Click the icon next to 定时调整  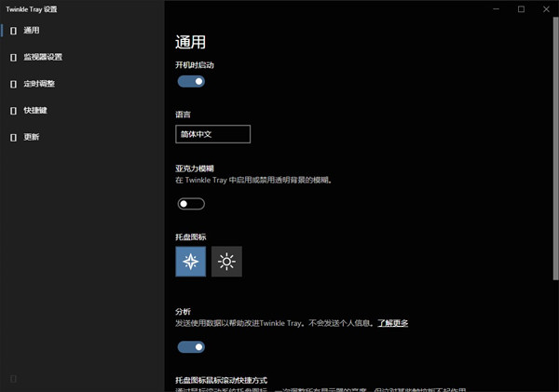coord(13,84)
